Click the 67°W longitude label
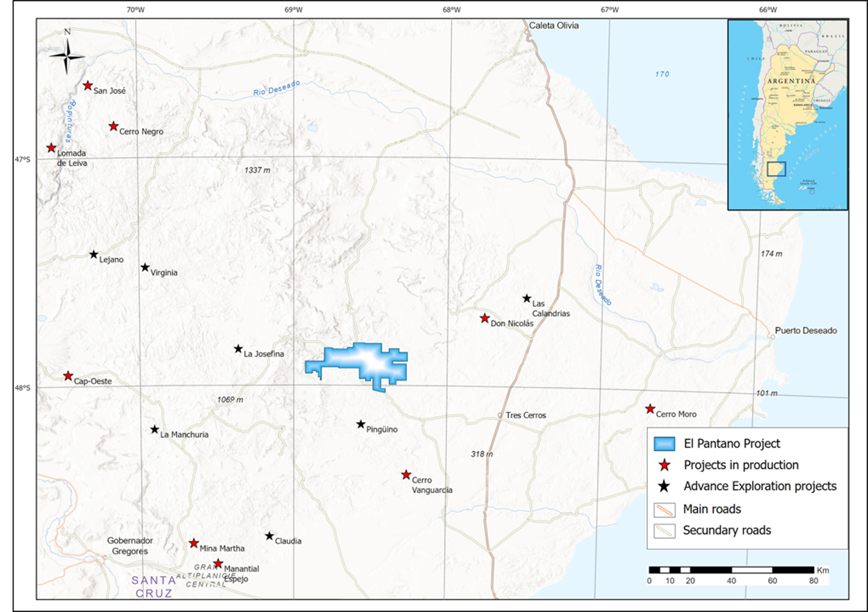This screenshot has width=868, height=612. pos(609,10)
